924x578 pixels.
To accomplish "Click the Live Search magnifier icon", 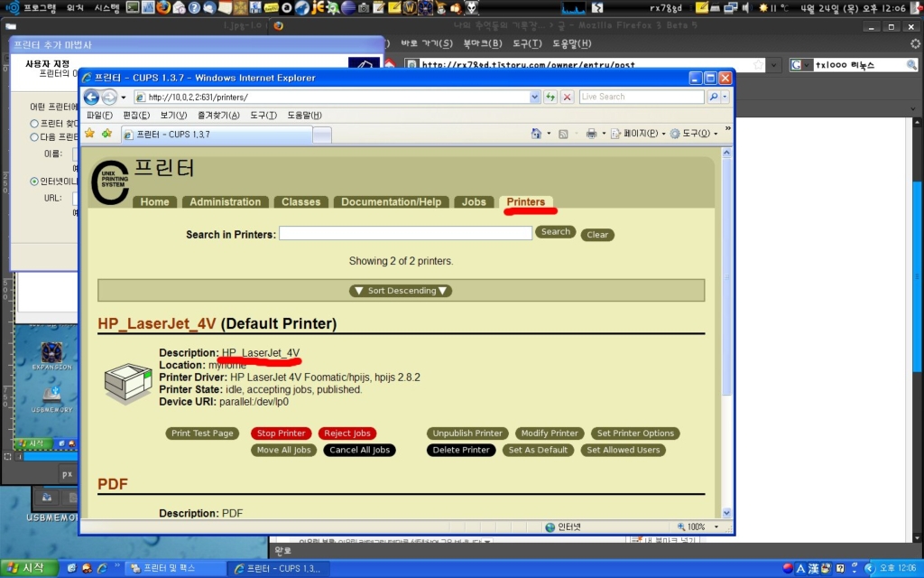I will click(714, 97).
